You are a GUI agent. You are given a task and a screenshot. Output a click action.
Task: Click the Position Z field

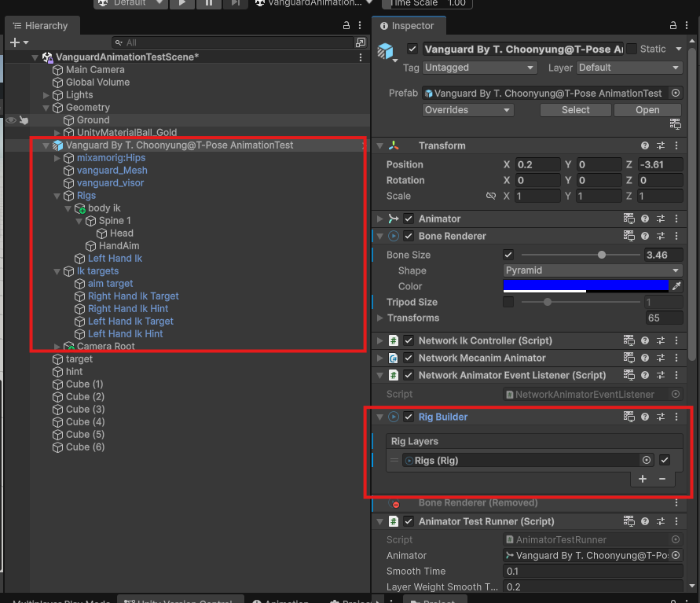(x=660, y=164)
